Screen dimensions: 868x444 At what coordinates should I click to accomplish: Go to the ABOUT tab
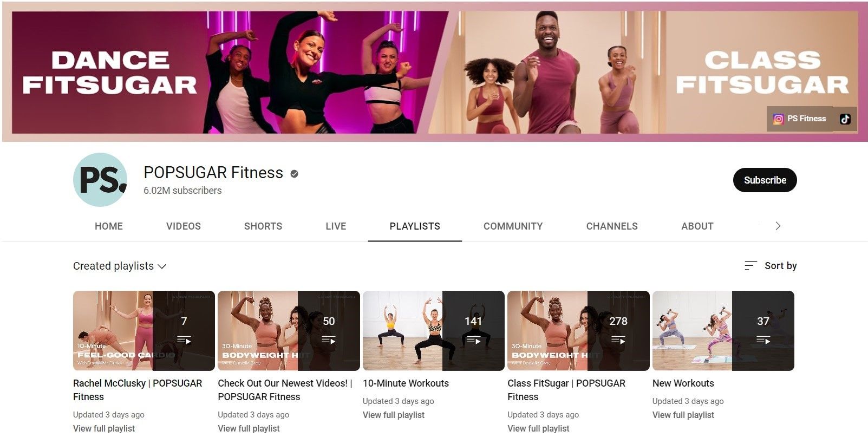pos(697,226)
